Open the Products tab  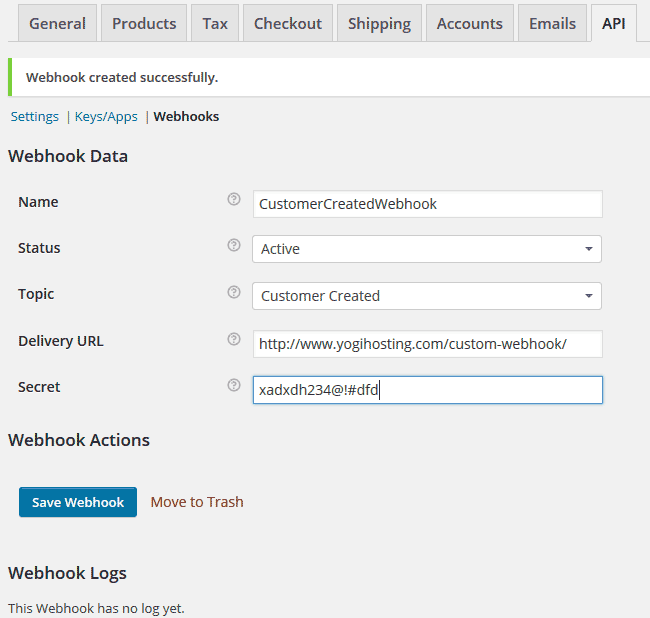(x=144, y=23)
